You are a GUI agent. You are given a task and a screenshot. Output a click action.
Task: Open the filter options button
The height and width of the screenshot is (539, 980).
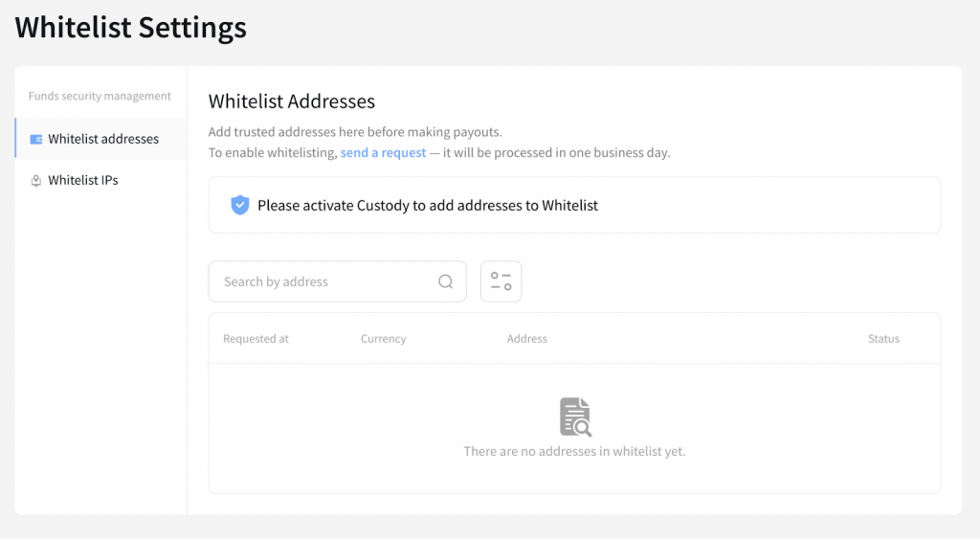point(501,281)
